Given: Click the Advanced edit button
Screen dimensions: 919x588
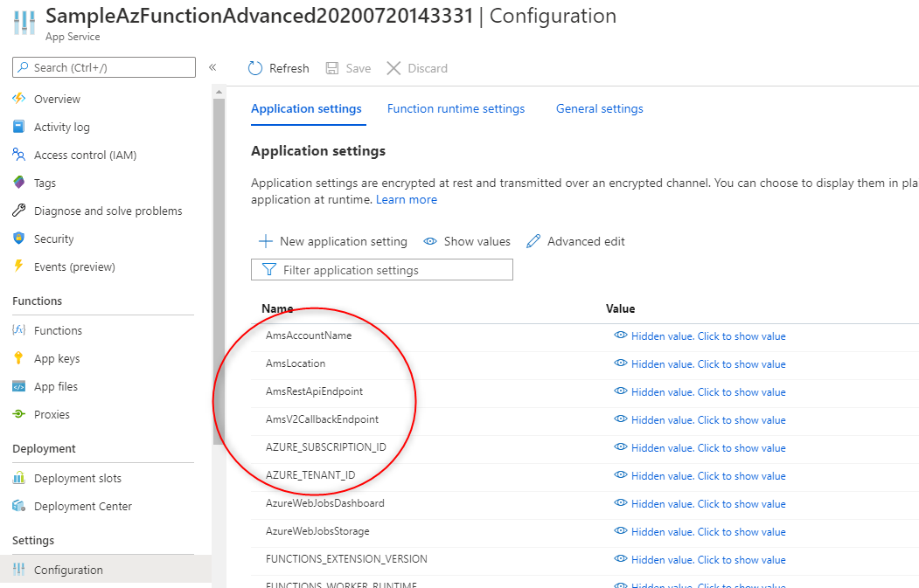Looking at the screenshot, I should [x=575, y=241].
